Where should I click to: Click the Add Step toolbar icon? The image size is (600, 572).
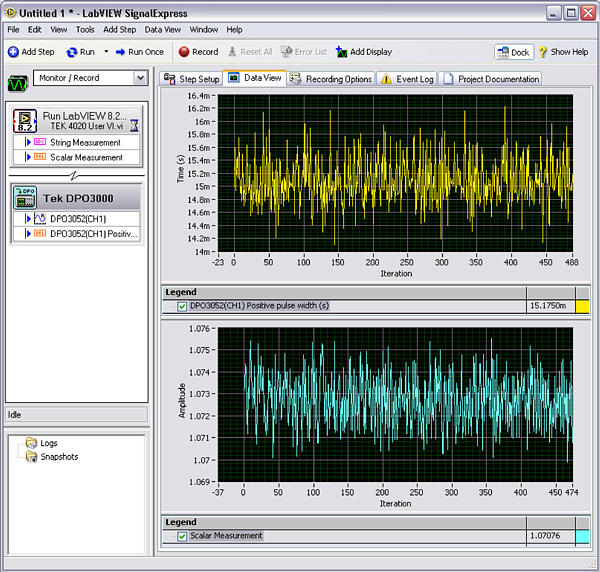click(x=13, y=52)
